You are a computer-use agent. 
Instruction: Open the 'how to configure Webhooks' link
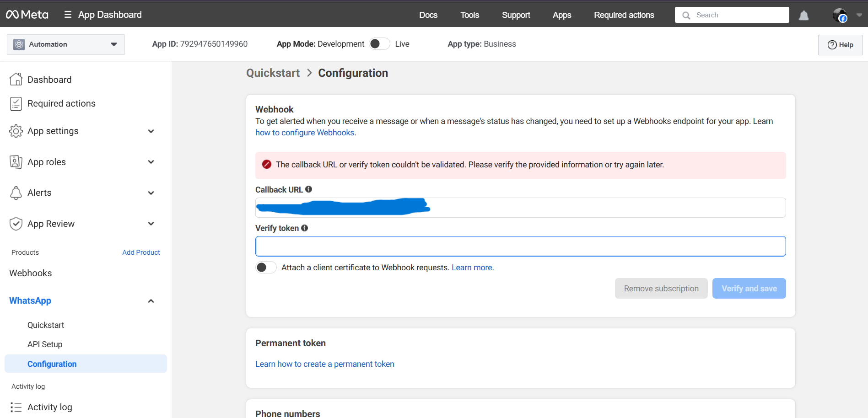click(305, 133)
